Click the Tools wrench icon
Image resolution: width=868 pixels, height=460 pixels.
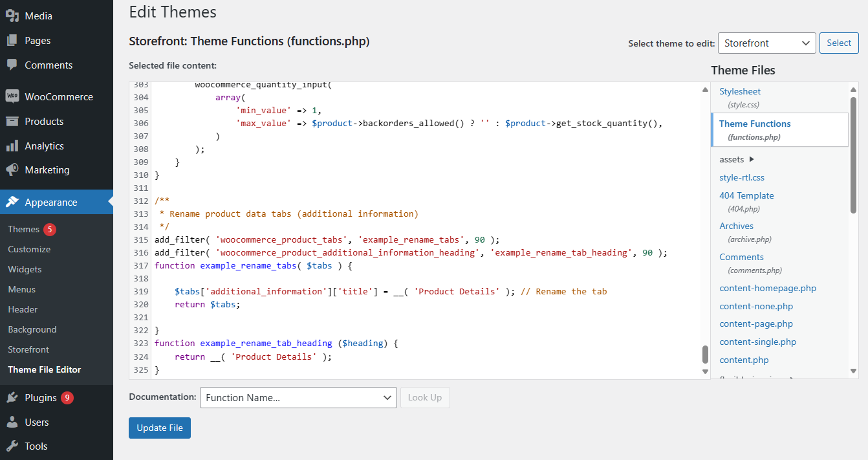[x=12, y=446]
